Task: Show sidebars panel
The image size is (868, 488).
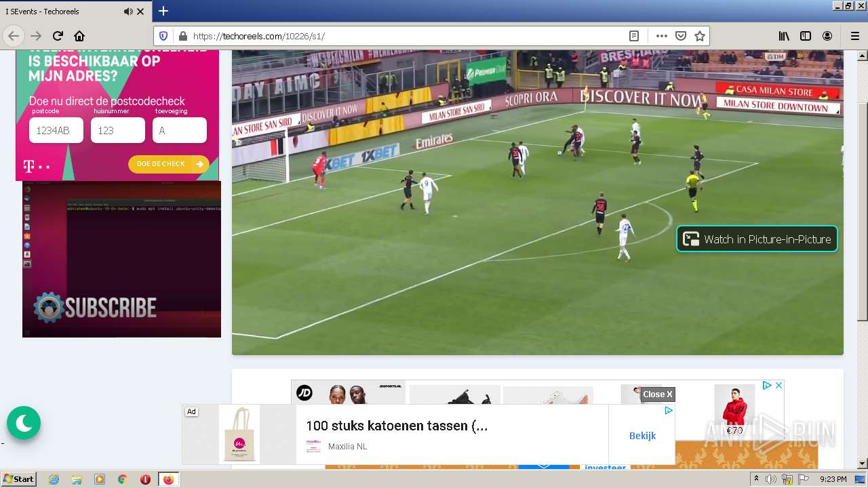Action: coord(806,36)
